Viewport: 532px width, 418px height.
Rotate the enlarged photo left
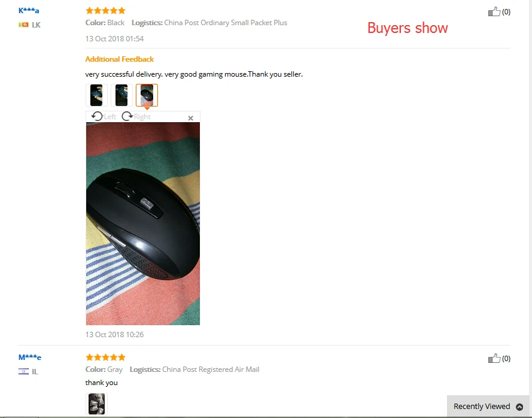(x=104, y=116)
